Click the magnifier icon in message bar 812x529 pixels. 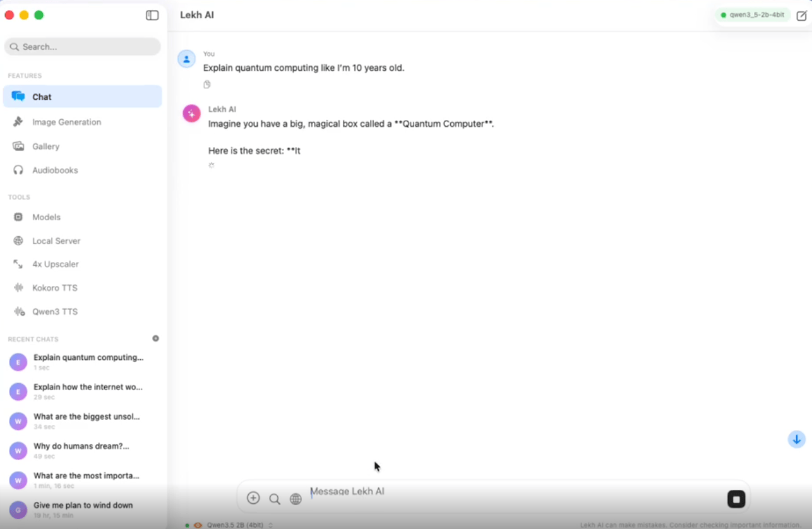coord(275,499)
